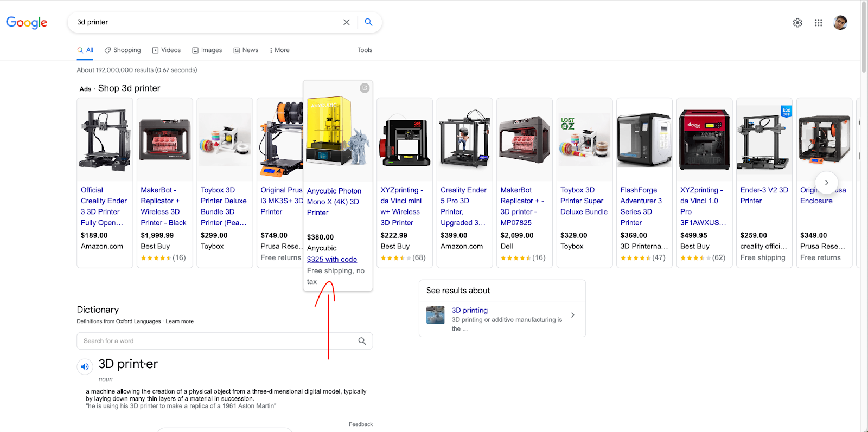Open FlashForge Adventurer 3 listing
Image resolution: width=868 pixels, height=432 pixels.
[x=641, y=207]
